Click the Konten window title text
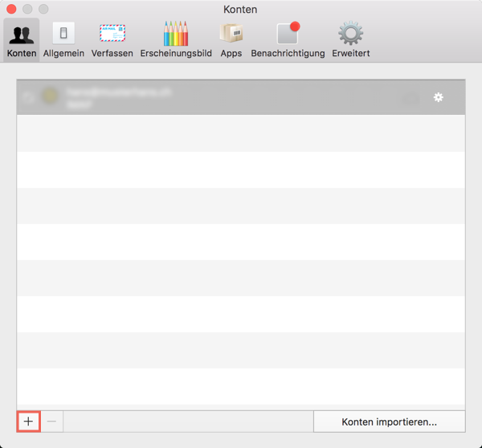This screenshot has height=448, width=482. point(240,10)
